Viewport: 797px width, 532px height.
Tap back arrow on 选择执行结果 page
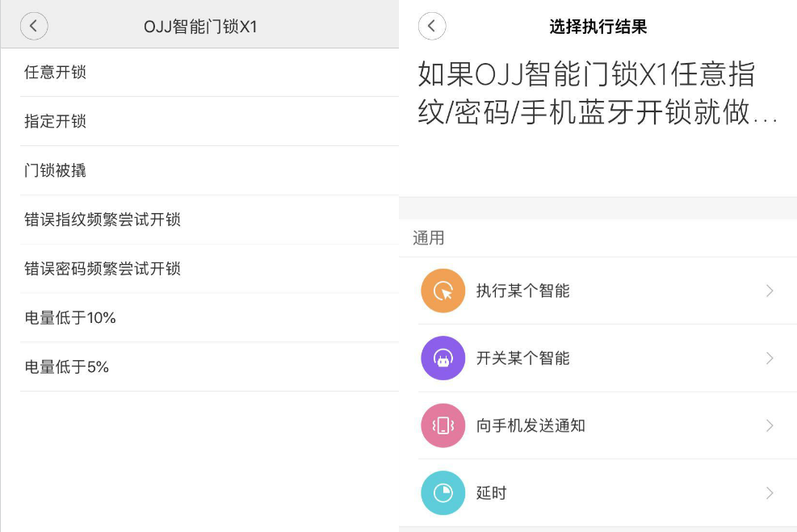[432, 26]
